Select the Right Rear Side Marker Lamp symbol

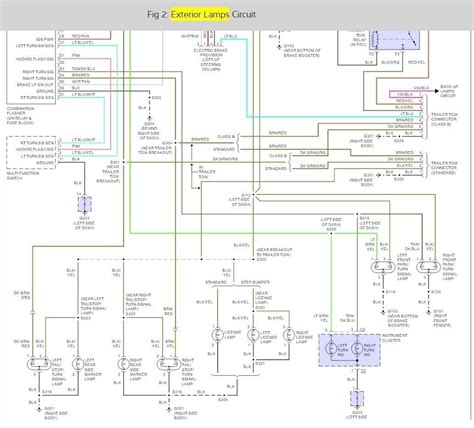[123, 364]
